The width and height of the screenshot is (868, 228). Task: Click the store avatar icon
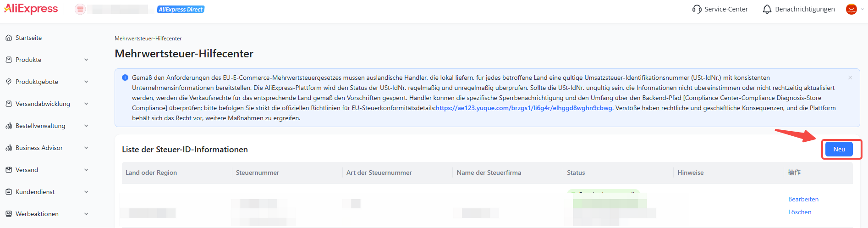coord(80,9)
